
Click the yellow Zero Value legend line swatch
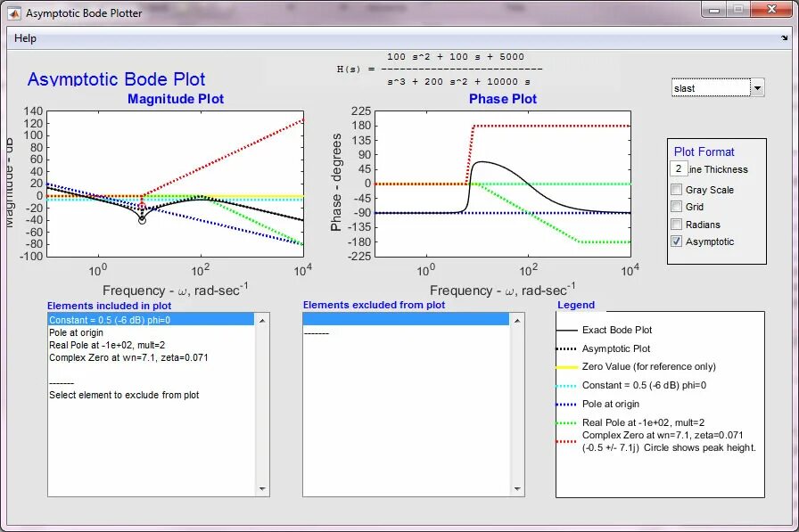(x=566, y=367)
